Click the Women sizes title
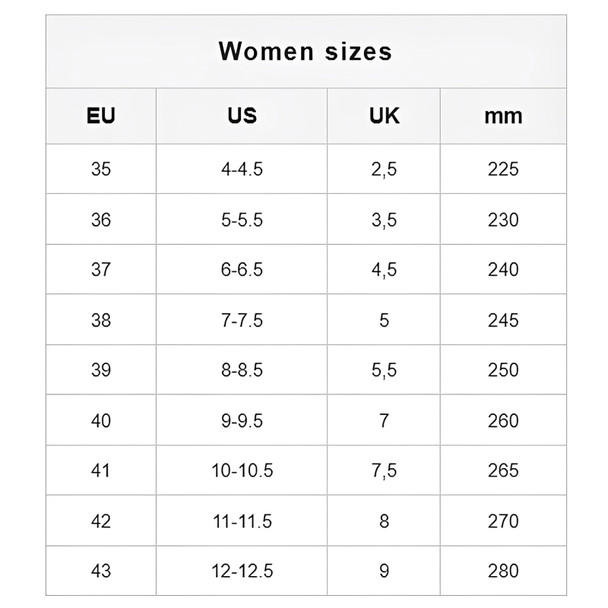This screenshot has width=608, height=608. (305, 51)
